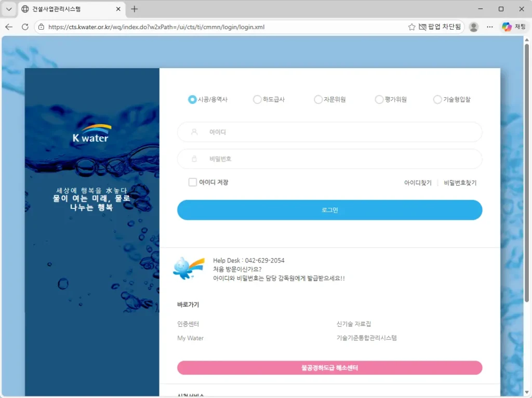
Task: Choose the 기술형입찰 option
Action: click(437, 99)
